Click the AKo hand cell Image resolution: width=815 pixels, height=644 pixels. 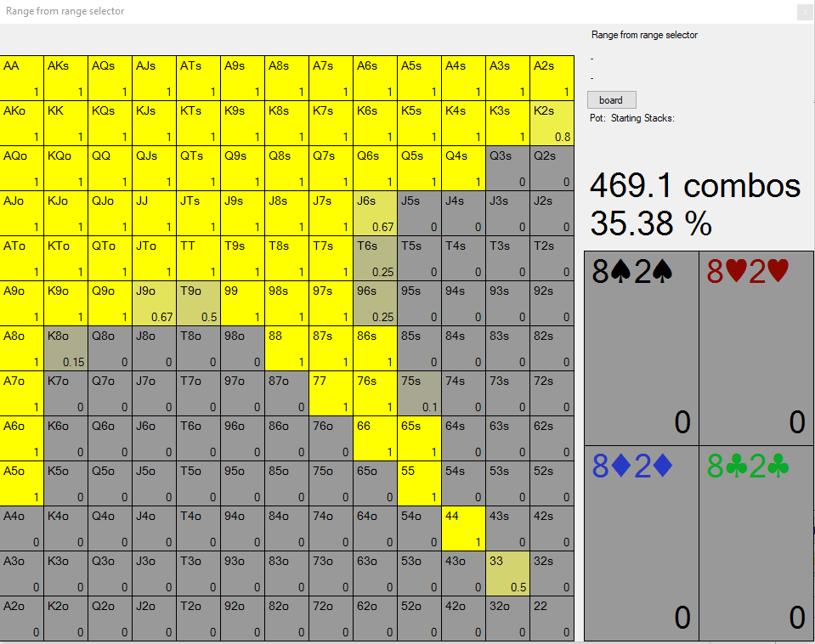(22, 123)
